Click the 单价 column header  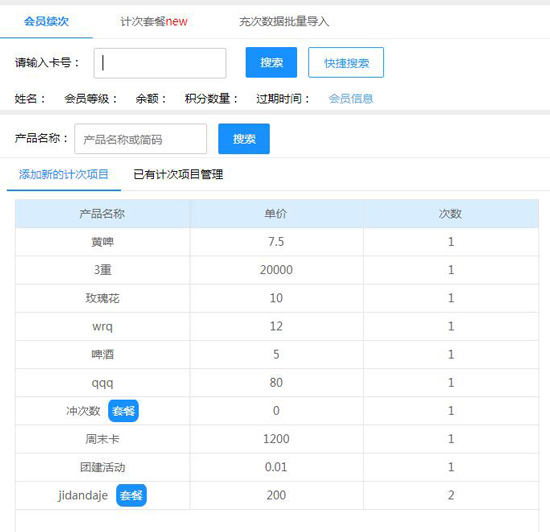point(276,214)
